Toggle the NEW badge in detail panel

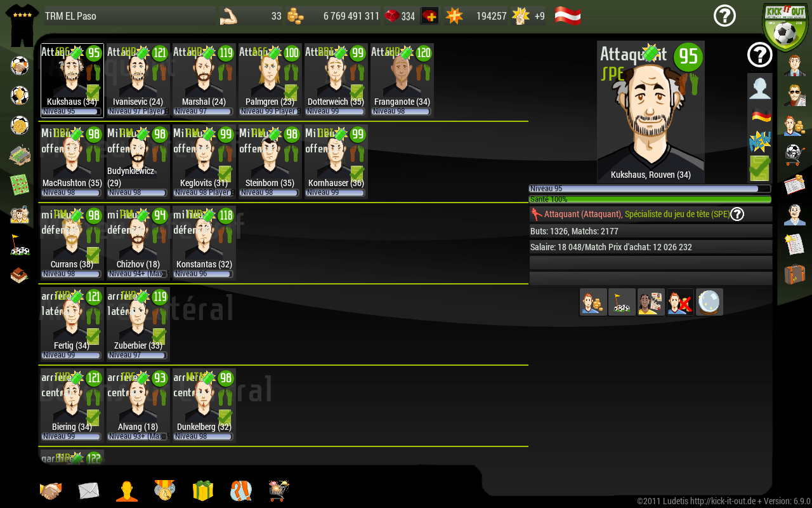760,142
